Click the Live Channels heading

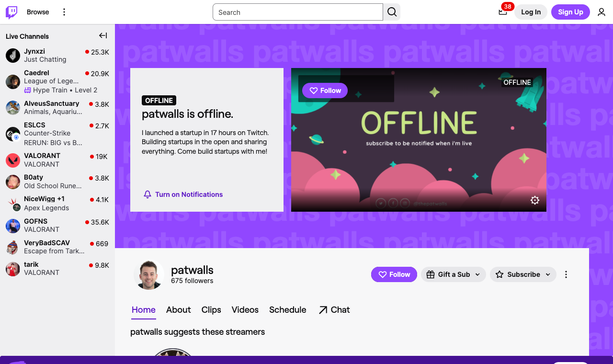27,36
